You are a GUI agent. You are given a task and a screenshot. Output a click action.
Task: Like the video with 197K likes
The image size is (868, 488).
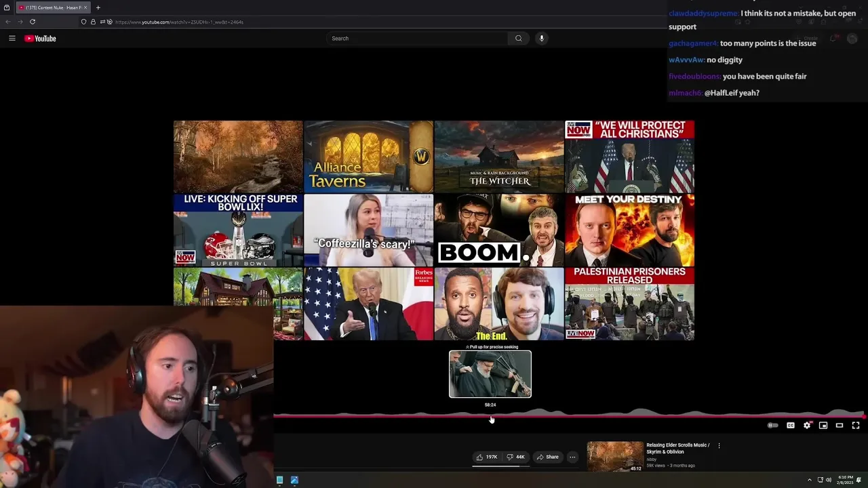point(487,457)
